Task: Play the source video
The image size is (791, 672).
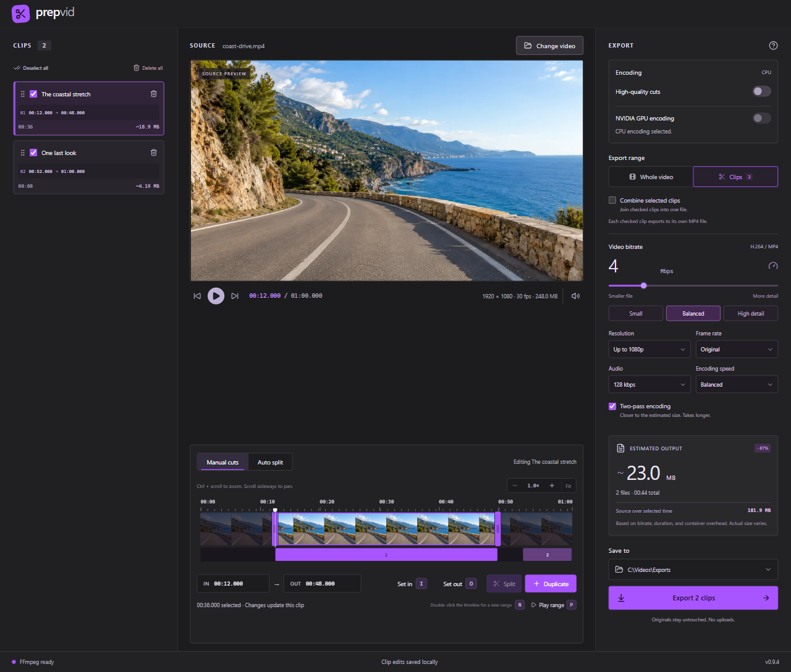Action: pos(216,296)
